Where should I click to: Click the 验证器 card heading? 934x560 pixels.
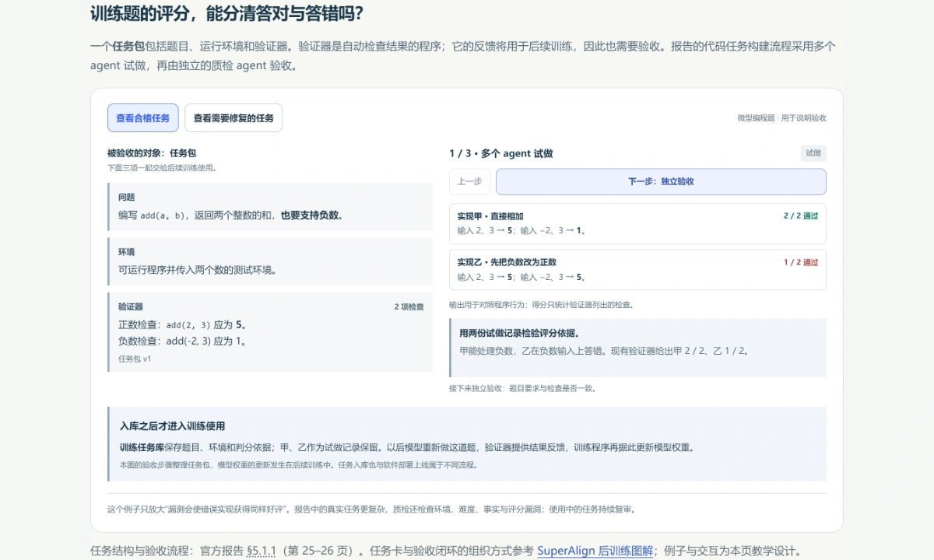coord(131,306)
